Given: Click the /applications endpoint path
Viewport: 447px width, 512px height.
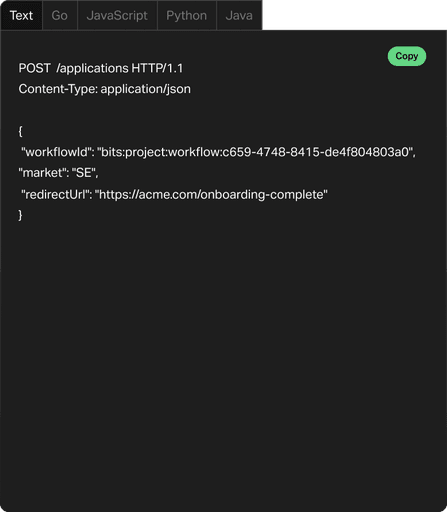Looking at the screenshot, I should tap(92, 68).
